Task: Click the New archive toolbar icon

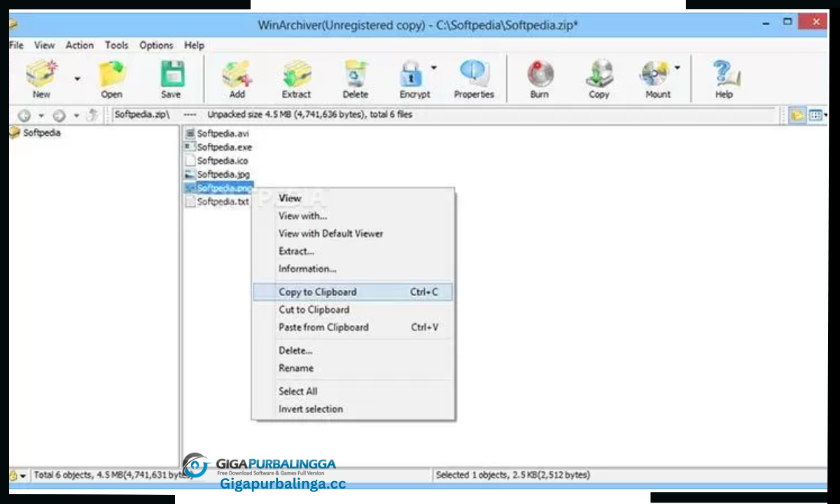Action: click(x=41, y=74)
